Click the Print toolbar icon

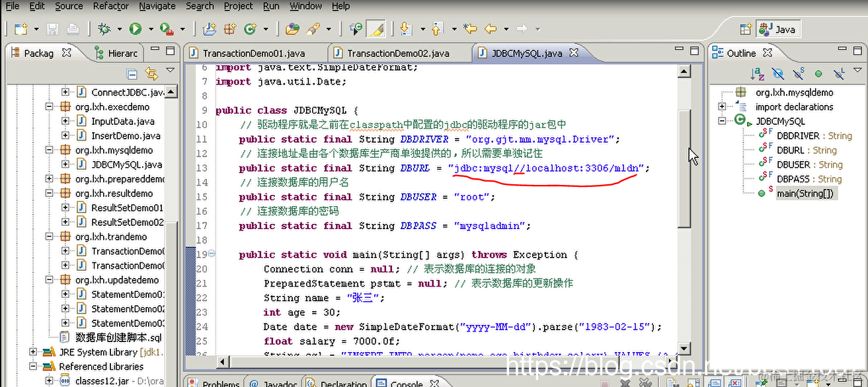[73, 29]
